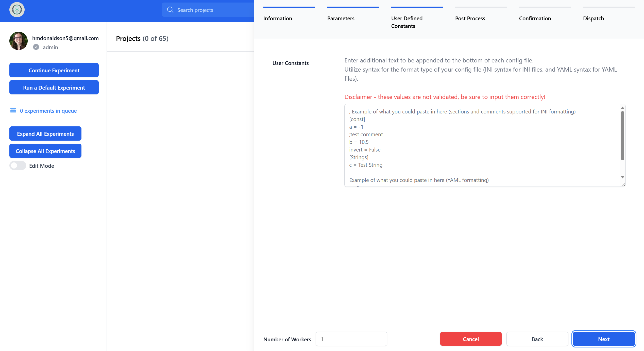Click the Next button
Screen dimensions: 644x351
(604, 339)
